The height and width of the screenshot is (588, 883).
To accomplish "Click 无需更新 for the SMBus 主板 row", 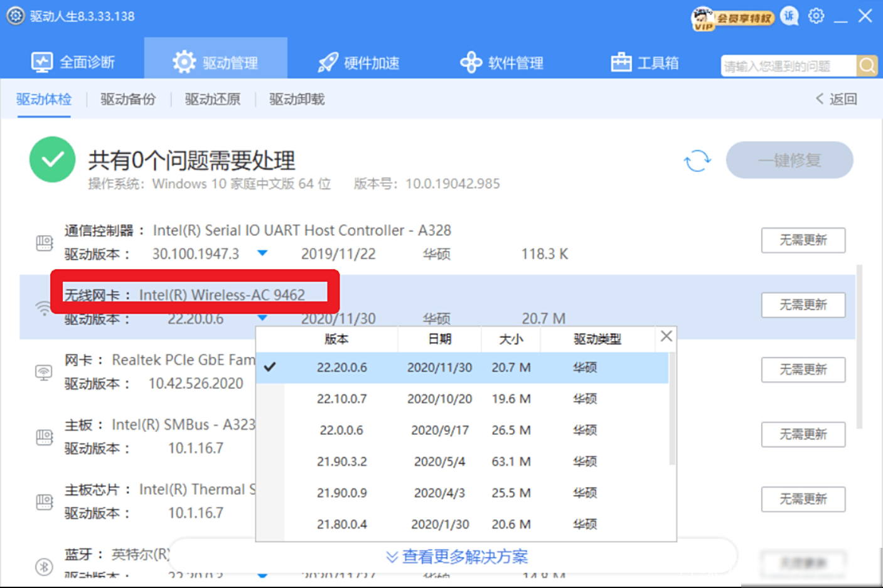I will coord(803,434).
